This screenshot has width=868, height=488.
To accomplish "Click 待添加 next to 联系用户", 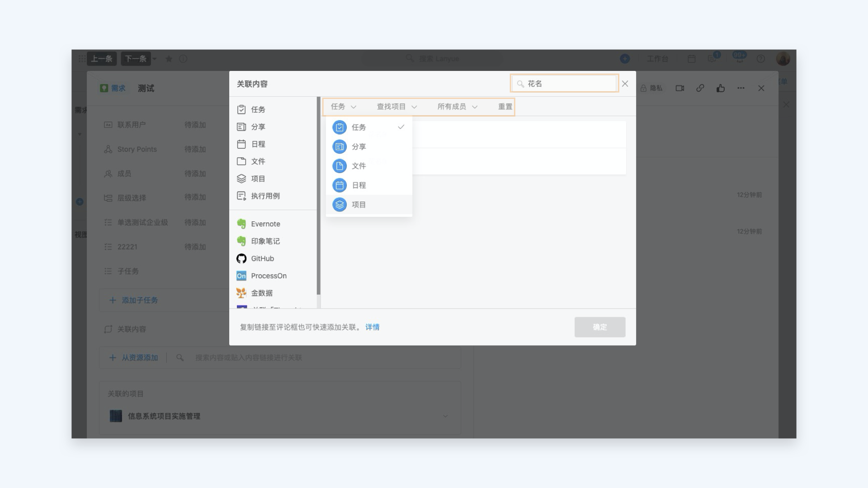I will [195, 125].
